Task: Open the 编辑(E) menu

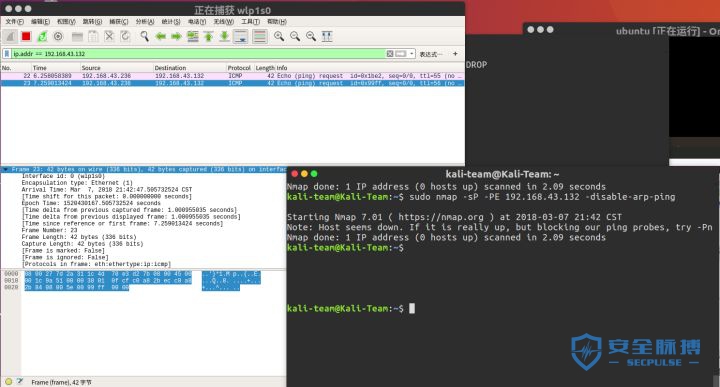Action: [x=40, y=22]
